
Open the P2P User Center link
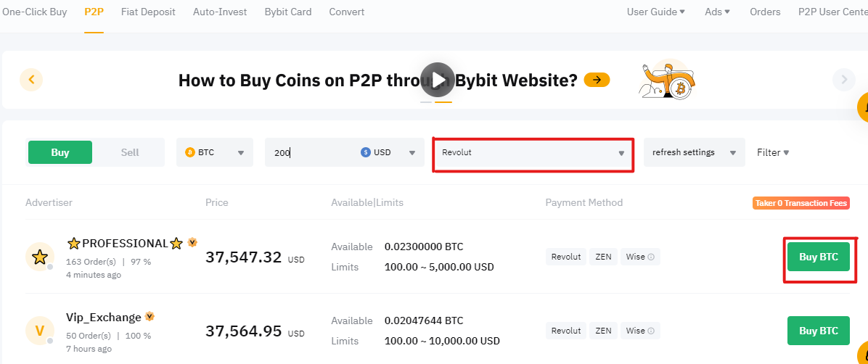click(833, 12)
